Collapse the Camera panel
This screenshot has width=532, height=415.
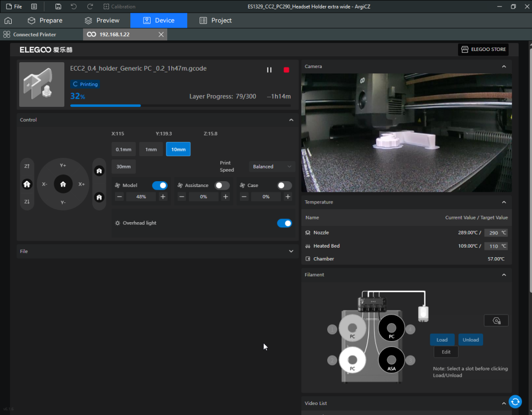pyautogui.click(x=504, y=66)
